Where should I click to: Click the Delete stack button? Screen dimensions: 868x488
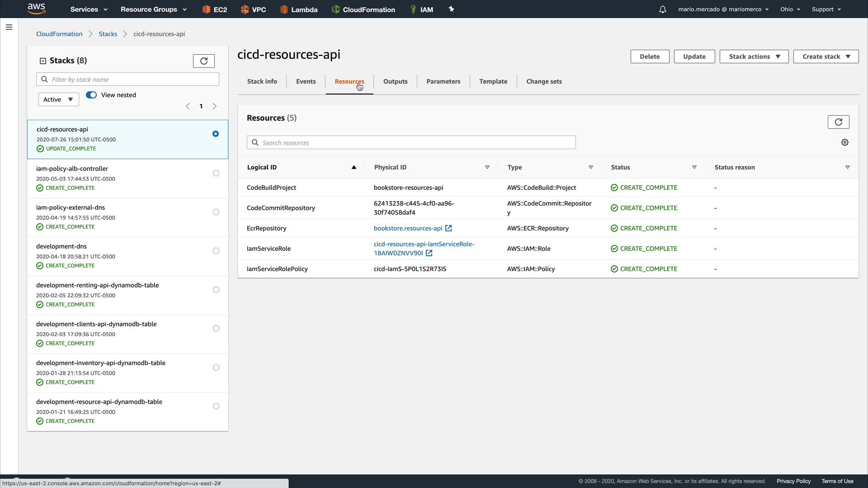tap(649, 56)
